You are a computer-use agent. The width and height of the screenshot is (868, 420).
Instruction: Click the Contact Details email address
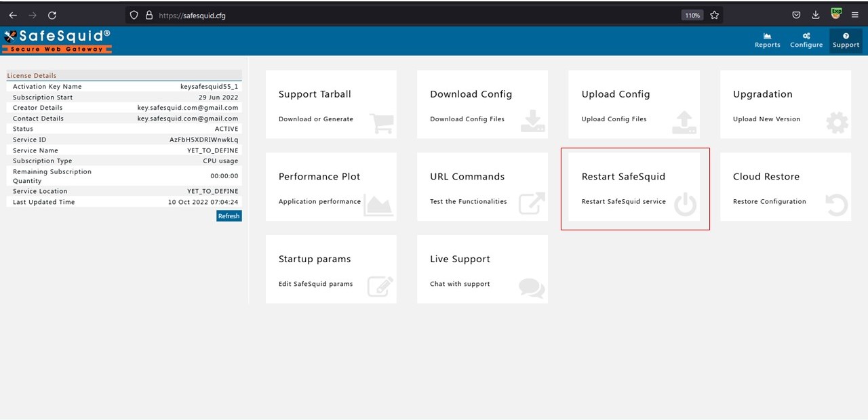188,119
